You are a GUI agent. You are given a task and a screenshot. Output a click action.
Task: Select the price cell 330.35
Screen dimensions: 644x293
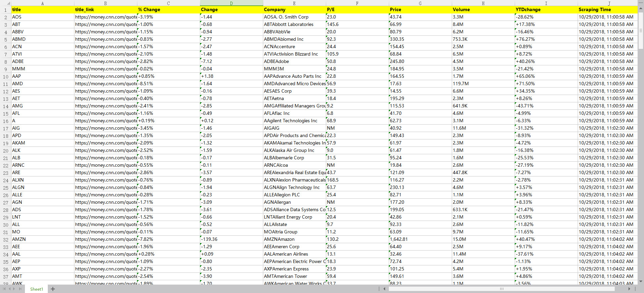click(420, 39)
